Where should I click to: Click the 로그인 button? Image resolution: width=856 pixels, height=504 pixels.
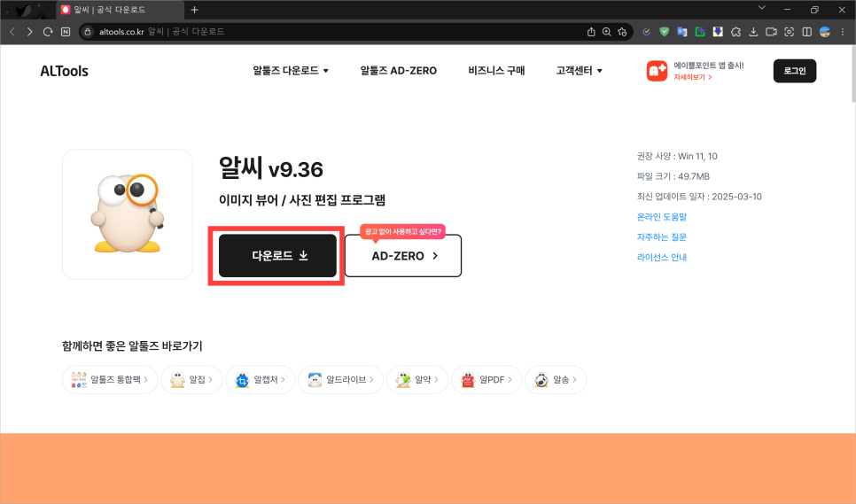(794, 71)
